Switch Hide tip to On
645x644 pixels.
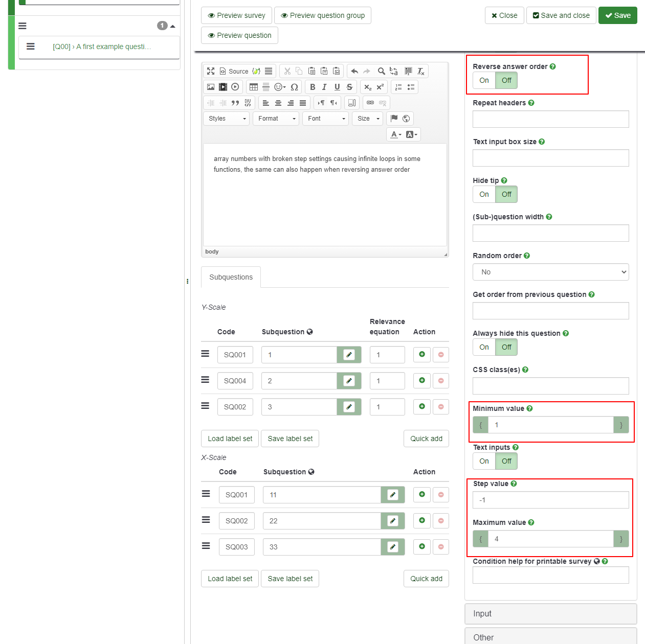click(x=484, y=194)
